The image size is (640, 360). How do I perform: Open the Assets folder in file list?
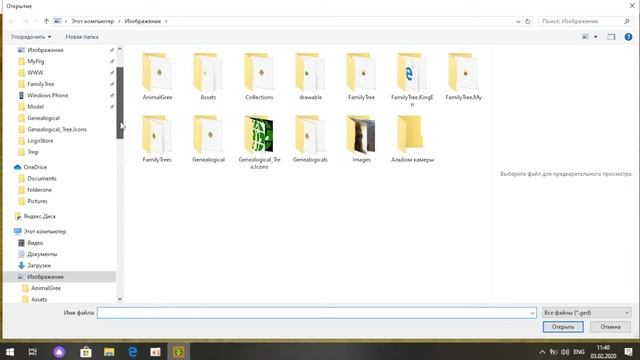208,72
